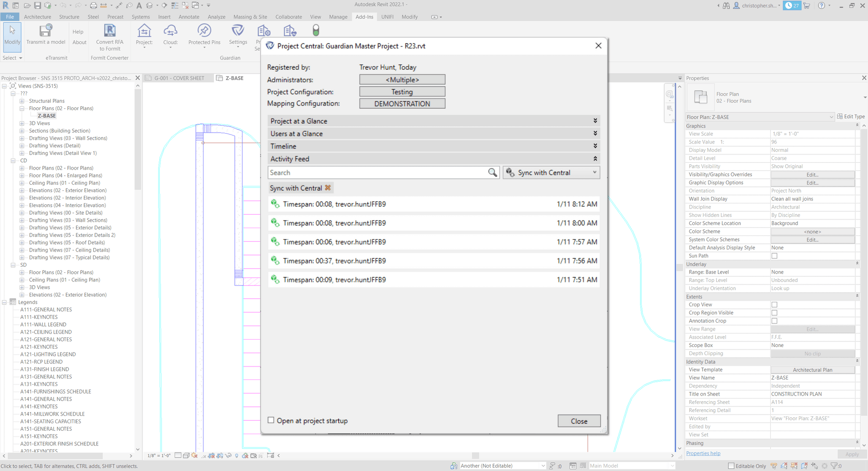Switch to the Architecture ribbon tab
This screenshot has width=868, height=471.
[37, 17]
